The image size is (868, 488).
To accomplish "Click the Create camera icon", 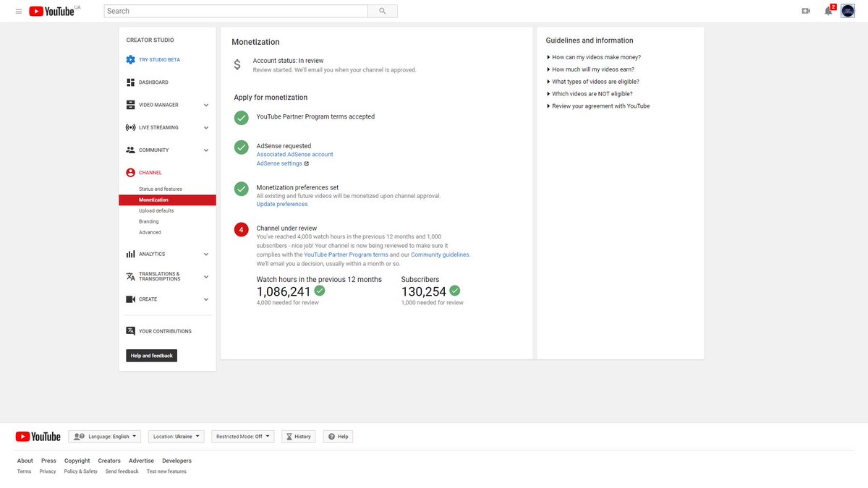I will coord(130,299).
